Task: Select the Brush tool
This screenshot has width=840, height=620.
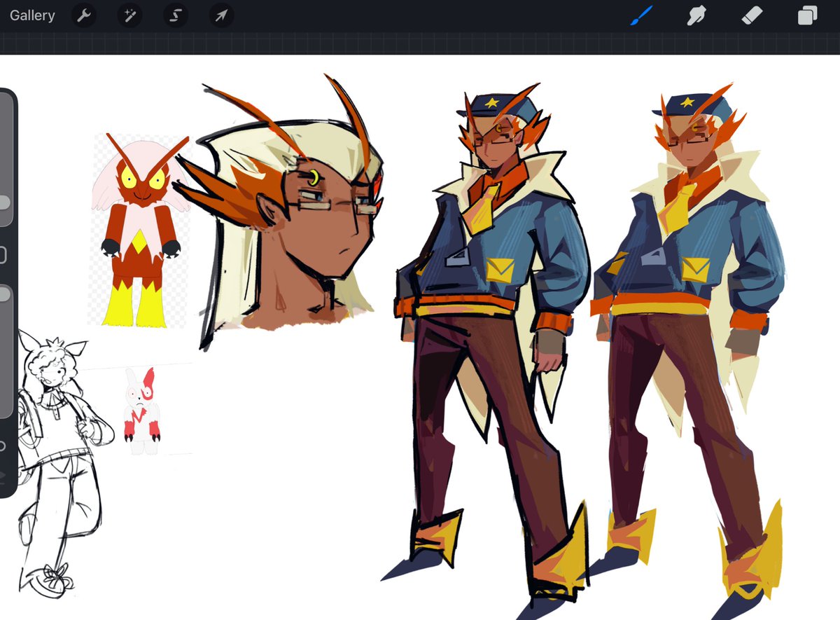Action: click(641, 15)
